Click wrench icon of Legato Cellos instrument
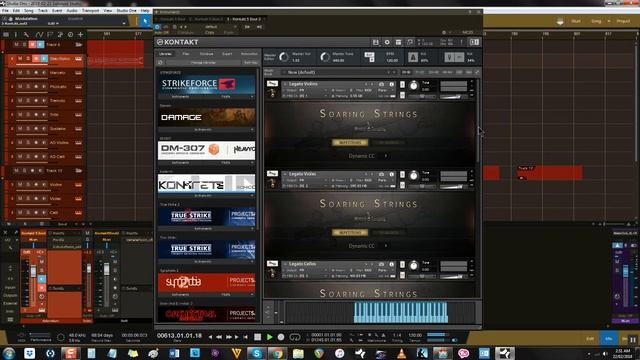 tap(272, 264)
